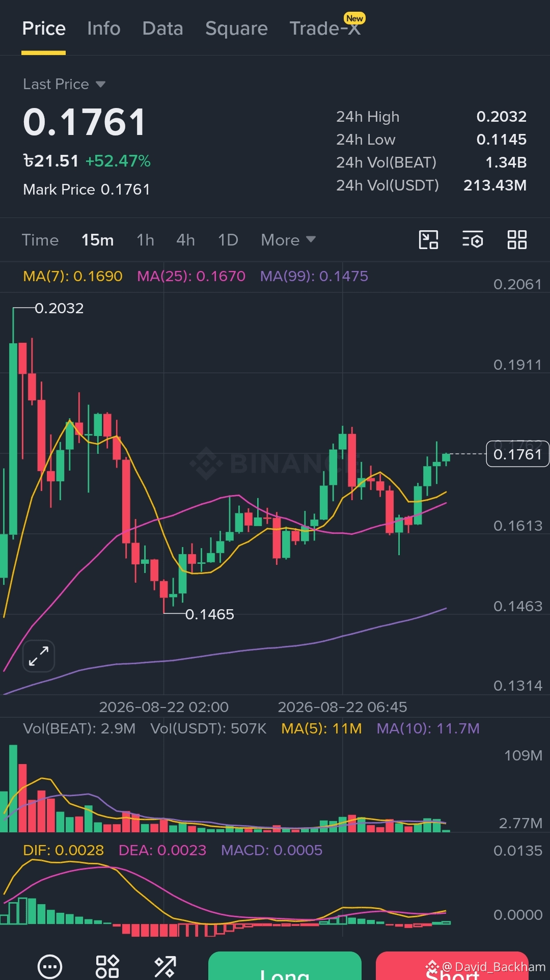Tap the DEA: 0.0023 label

point(162,850)
